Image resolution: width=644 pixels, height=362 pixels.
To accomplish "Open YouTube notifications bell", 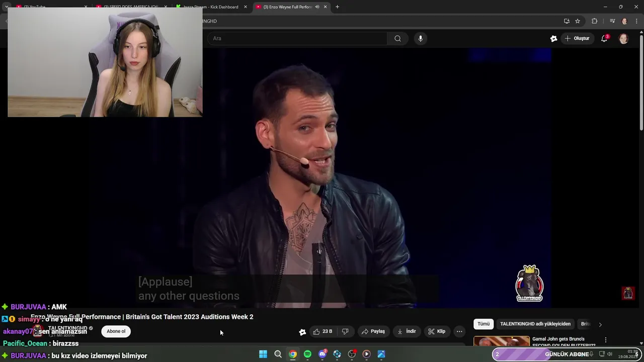I will click(x=604, y=38).
